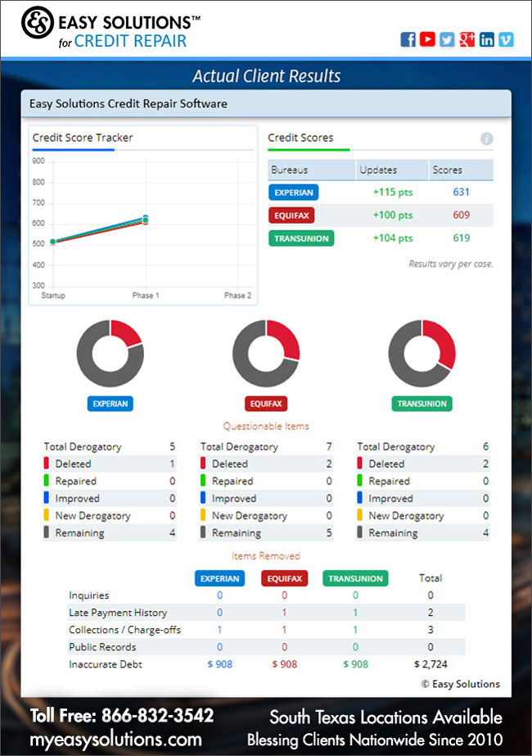532x756 pixels.
Task: Click the Inquiries row label
Action: click(x=89, y=596)
